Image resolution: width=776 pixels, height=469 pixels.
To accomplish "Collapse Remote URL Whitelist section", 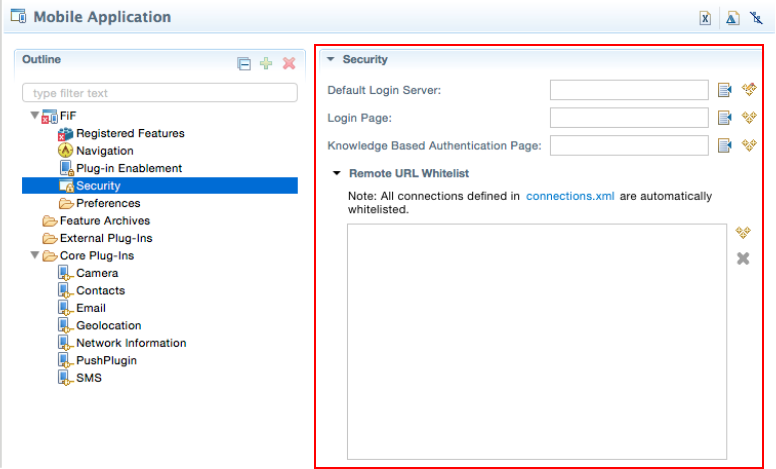I will pyautogui.click(x=337, y=173).
